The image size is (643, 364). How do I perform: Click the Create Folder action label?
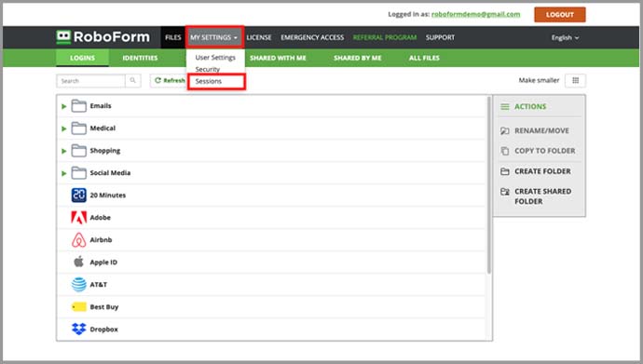pos(542,171)
